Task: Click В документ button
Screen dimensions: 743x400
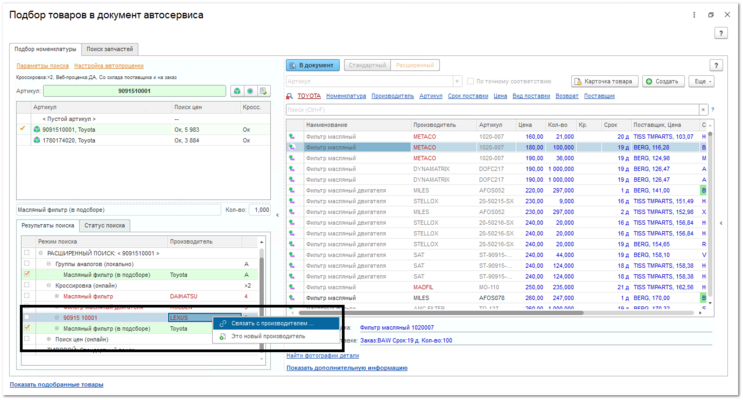Action: coord(313,65)
